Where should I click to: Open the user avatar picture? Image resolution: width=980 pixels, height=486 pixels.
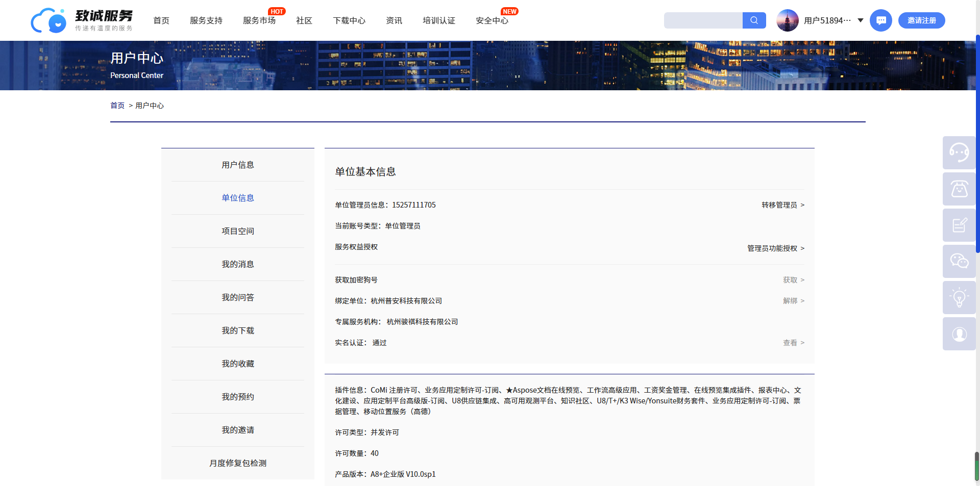pos(788,20)
